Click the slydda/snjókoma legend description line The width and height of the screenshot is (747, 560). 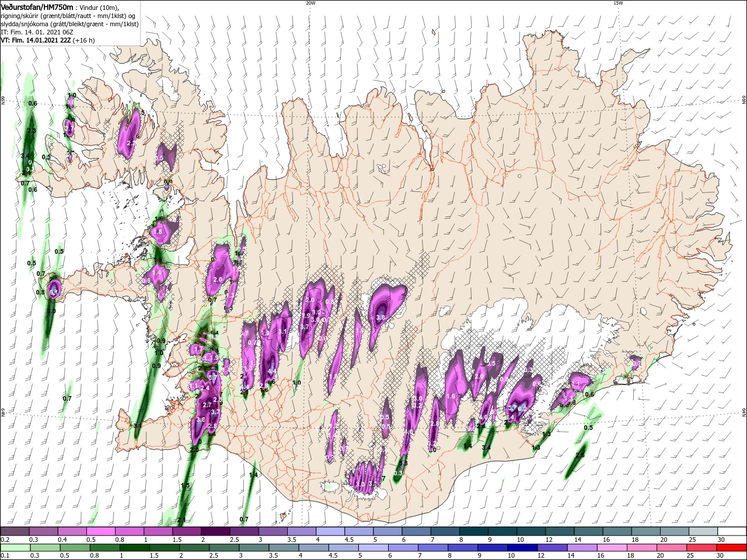pyautogui.click(x=70, y=24)
